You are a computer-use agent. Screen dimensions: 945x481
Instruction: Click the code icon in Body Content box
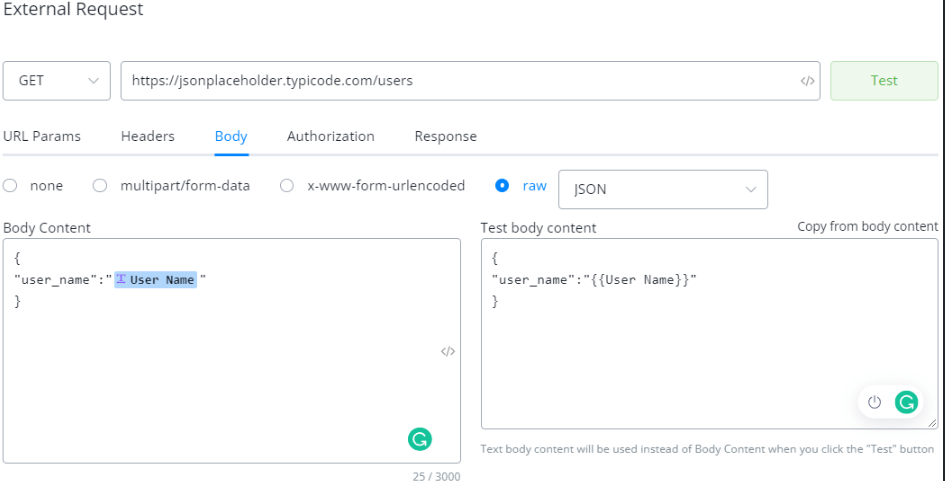click(448, 351)
